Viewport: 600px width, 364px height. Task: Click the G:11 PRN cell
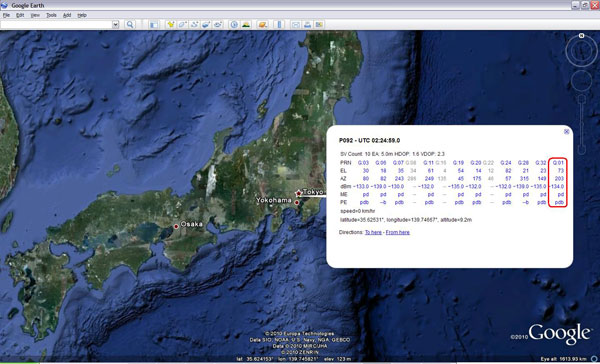tap(428, 163)
